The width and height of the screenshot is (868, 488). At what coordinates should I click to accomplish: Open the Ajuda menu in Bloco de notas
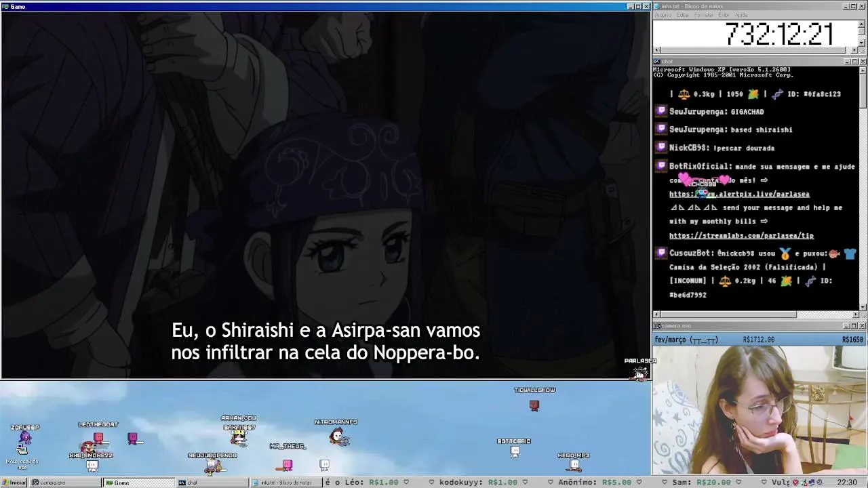point(741,15)
